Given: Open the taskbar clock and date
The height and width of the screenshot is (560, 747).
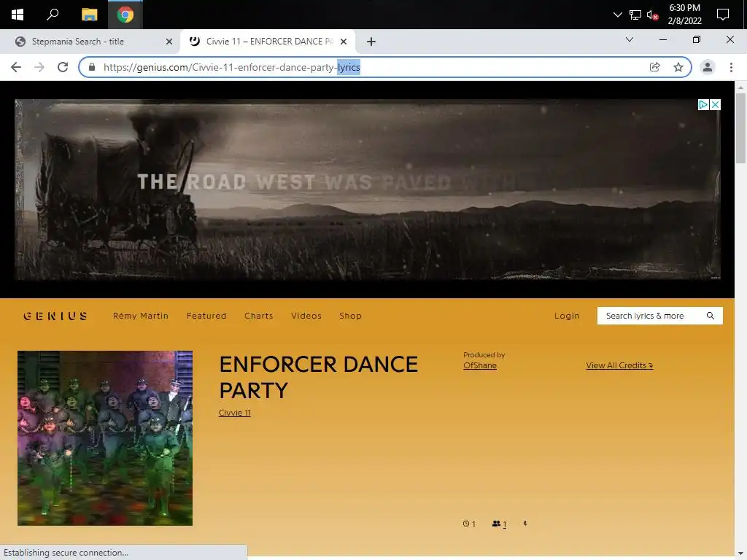Looking at the screenshot, I should click(684, 15).
